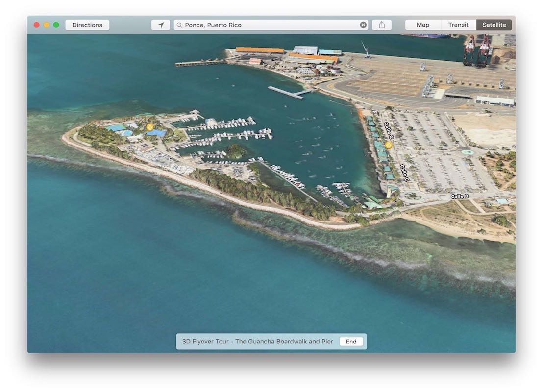The image size is (543, 392).
Task: Click inside the search field
Action: click(x=270, y=25)
